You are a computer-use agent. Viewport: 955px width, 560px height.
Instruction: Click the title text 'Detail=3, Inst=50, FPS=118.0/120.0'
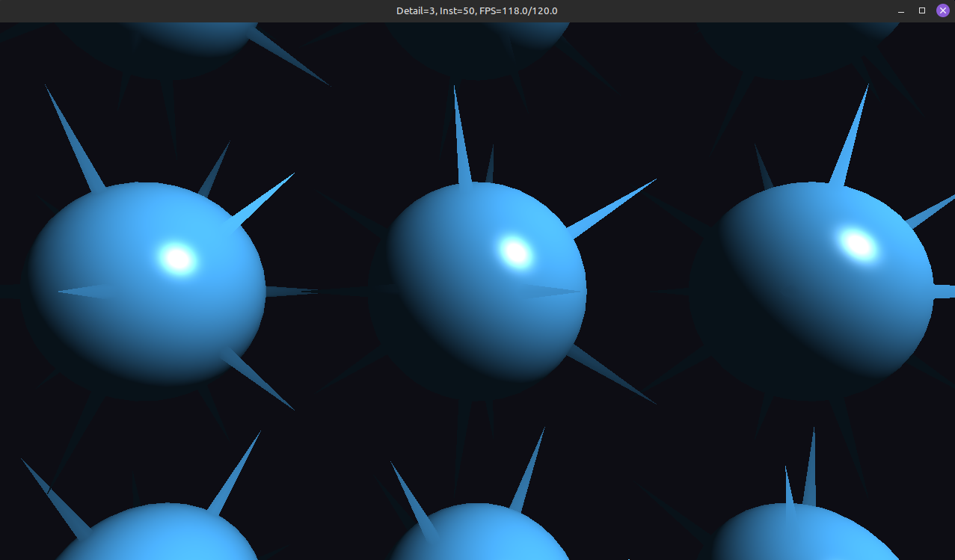477,10
